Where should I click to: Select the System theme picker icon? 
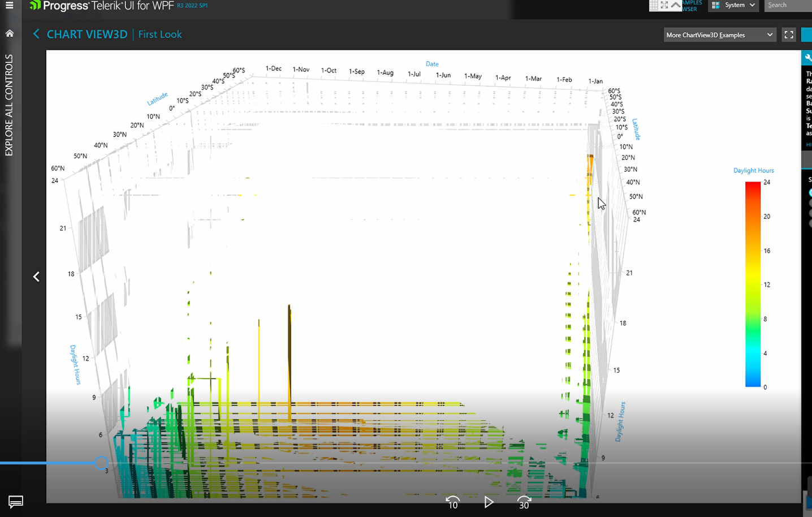(716, 5)
